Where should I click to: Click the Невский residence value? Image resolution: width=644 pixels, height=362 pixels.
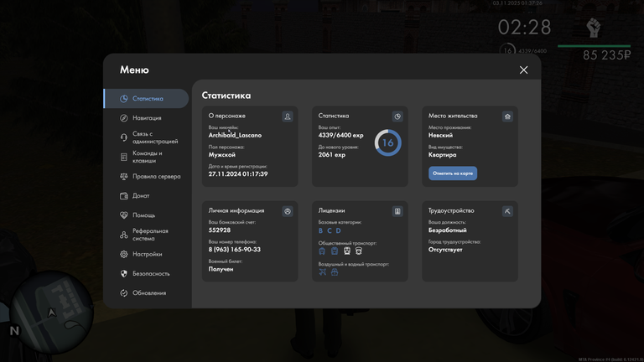(440, 135)
